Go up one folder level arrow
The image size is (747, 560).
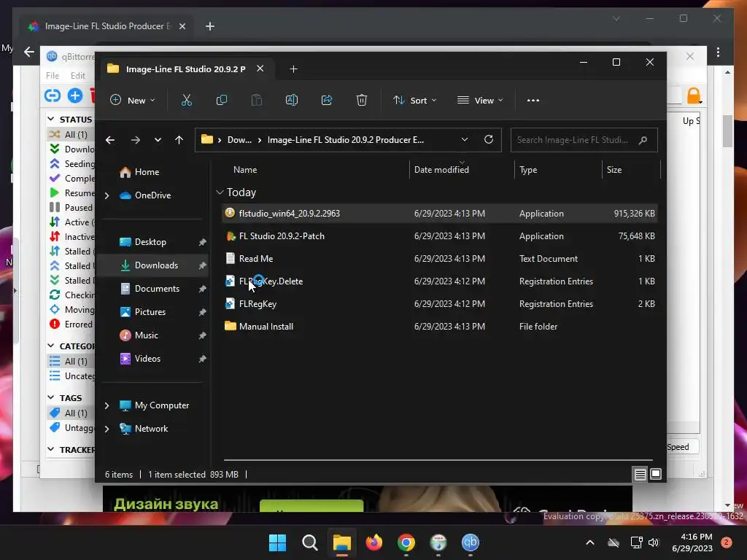pos(179,140)
